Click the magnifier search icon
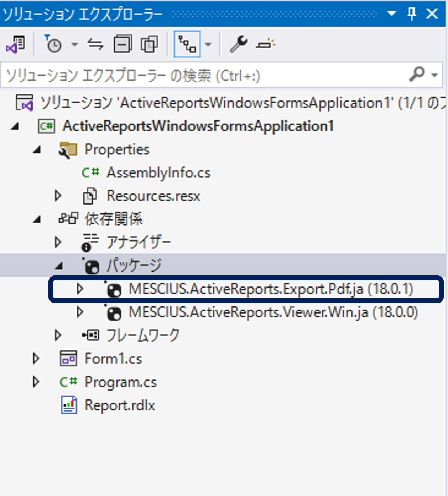The width and height of the screenshot is (448, 496). click(x=417, y=74)
